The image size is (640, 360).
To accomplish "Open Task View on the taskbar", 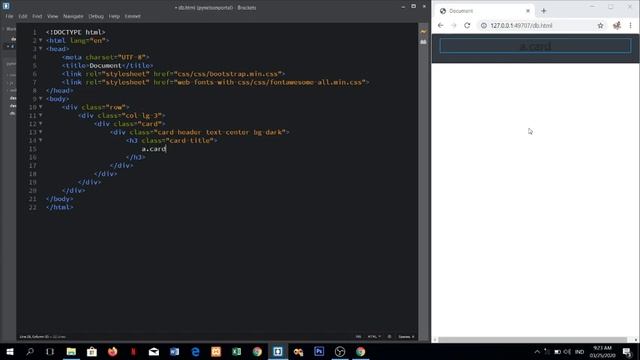I will (x=50, y=351).
